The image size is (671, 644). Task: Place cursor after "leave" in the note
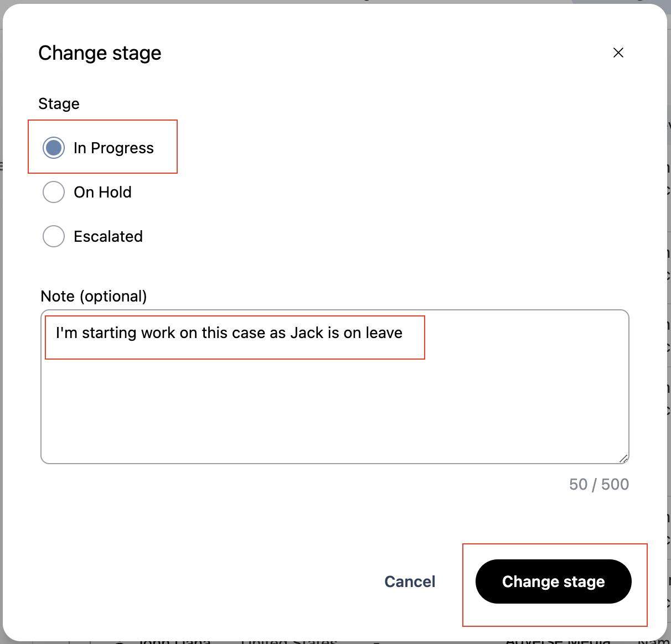coord(404,333)
